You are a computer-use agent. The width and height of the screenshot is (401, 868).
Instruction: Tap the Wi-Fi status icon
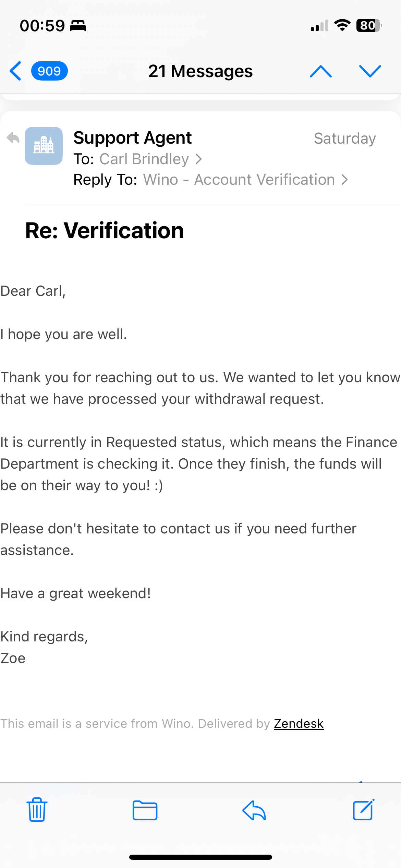(342, 25)
